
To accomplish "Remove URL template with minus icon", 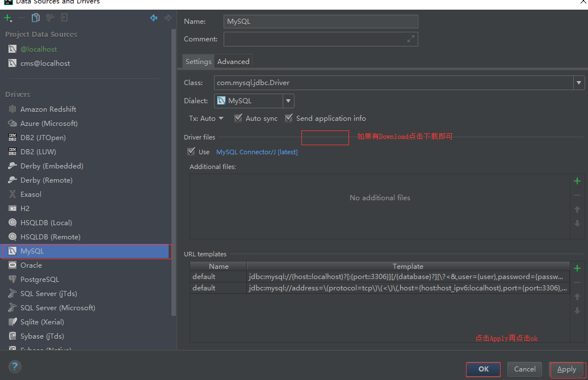I will [577, 282].
